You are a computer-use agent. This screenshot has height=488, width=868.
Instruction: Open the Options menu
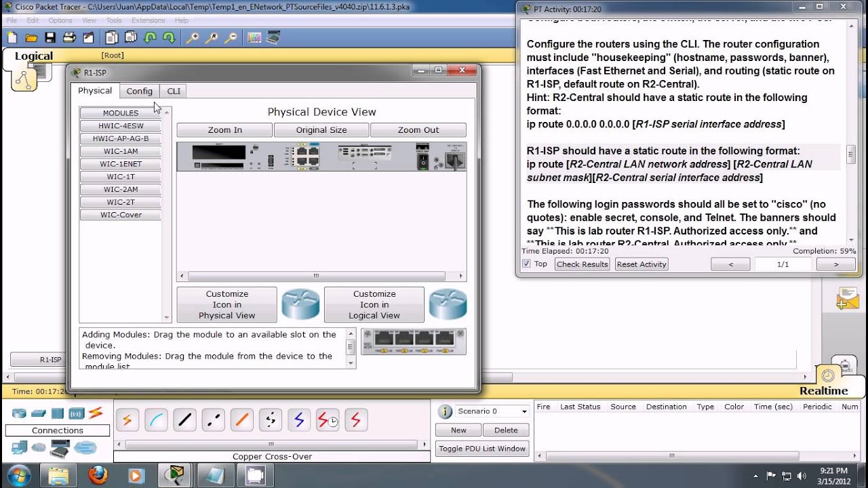tap(60, 20)
